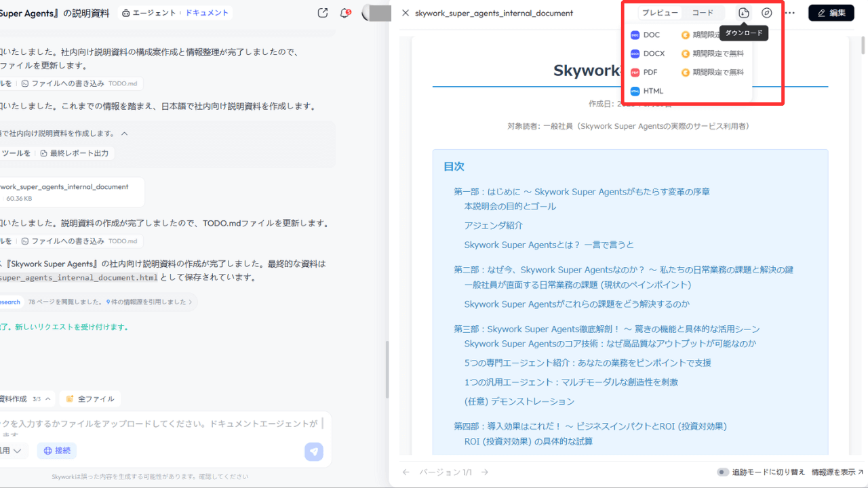Jump to Skywork Super Agentsがこれらの課題をどう解決するのか
Screen dimensions: 868x488
(x=577, y=304)
